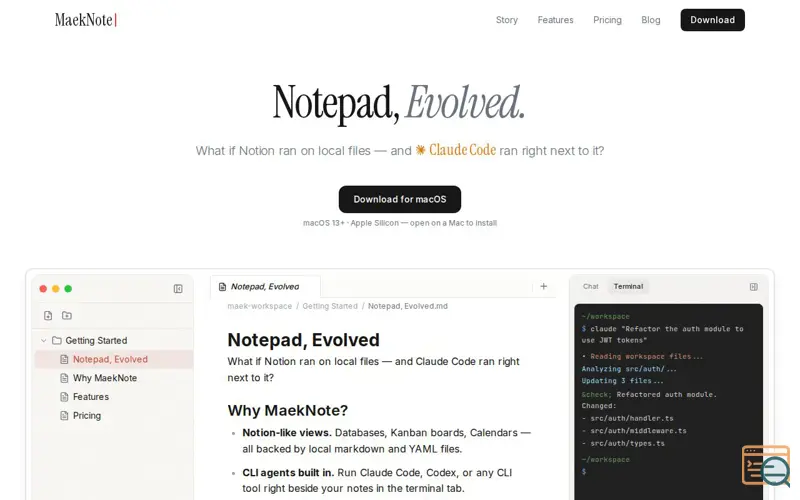This screenshot has height=500, width=800.
Task: Click the Claude Code text in subtitle
Action: (462, 150)
